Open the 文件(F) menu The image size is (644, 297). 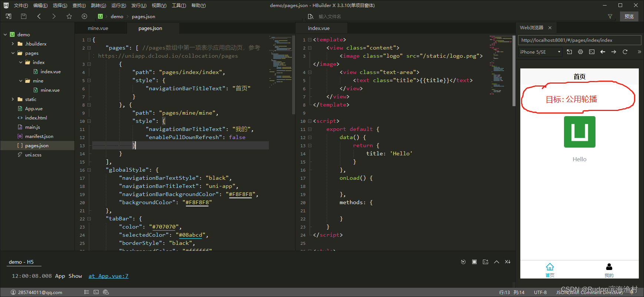tap(21, 5)
